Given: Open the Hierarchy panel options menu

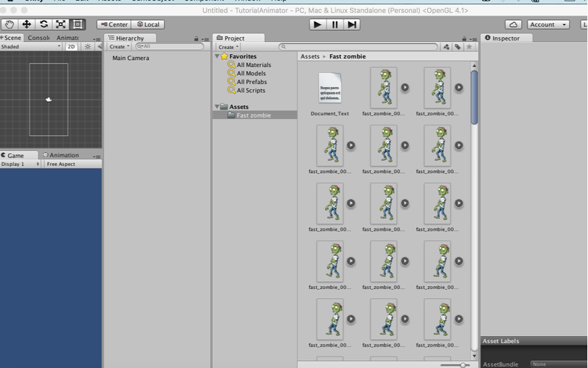Looking at the screenshot, I should point(205,39).
